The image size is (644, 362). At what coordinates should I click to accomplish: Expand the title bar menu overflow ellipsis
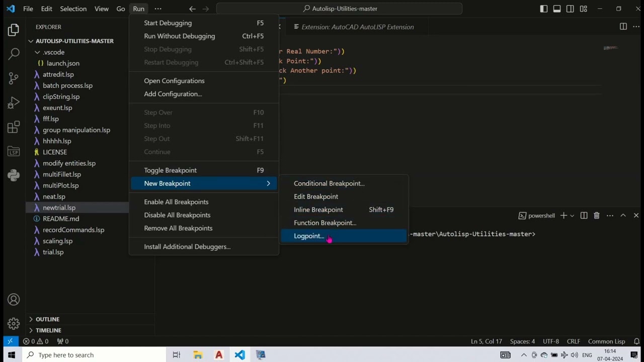(158, 9)
